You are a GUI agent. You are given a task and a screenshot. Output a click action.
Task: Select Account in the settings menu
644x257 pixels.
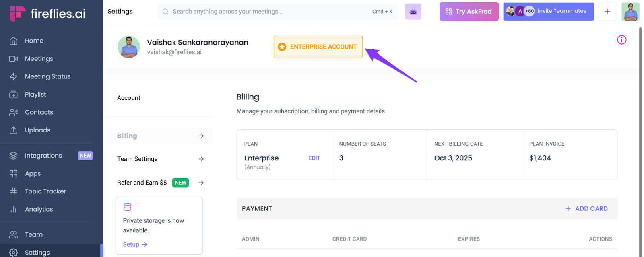click(x=129, y=98)
